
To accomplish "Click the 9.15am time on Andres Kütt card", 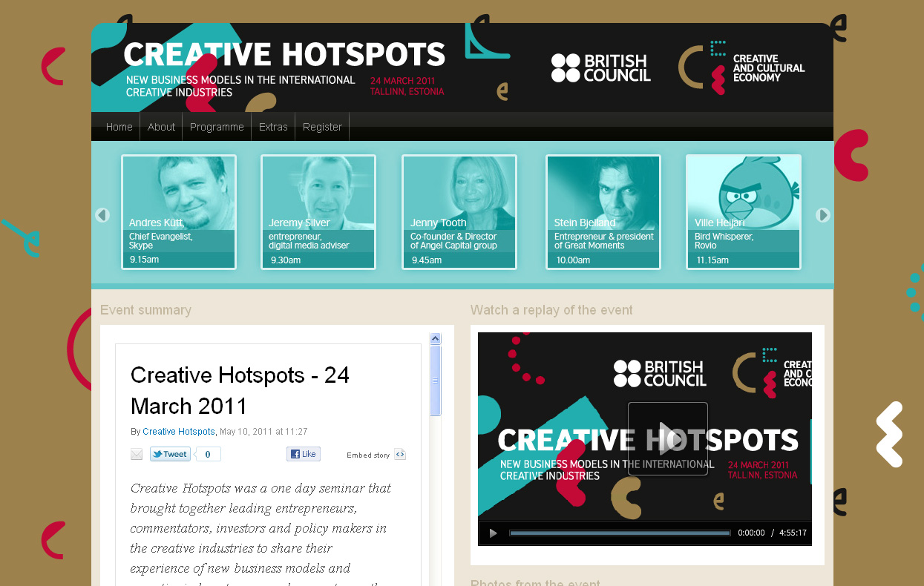I will click(144, 260).
